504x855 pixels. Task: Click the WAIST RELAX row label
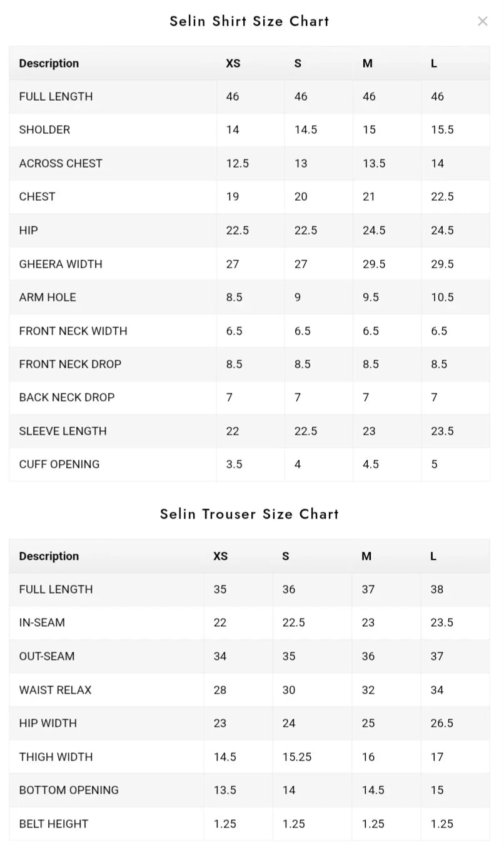[x=55, y=690]
